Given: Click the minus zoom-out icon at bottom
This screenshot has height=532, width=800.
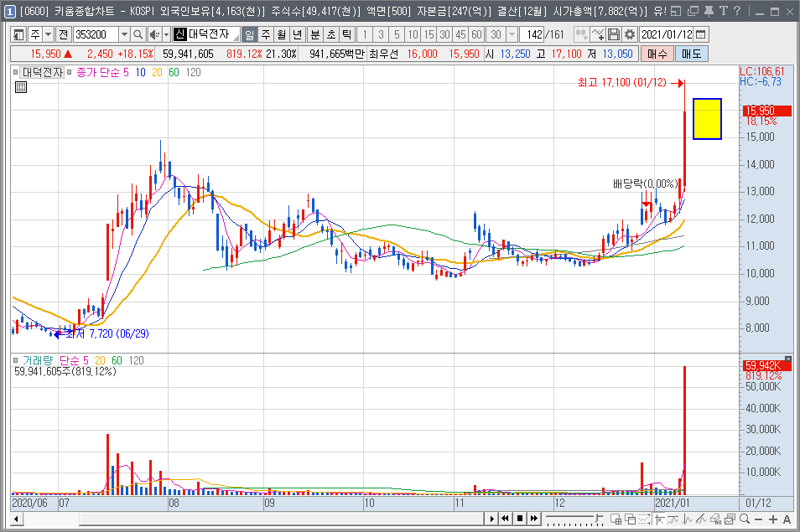Looking at the screenshot, I should [758, 519].
